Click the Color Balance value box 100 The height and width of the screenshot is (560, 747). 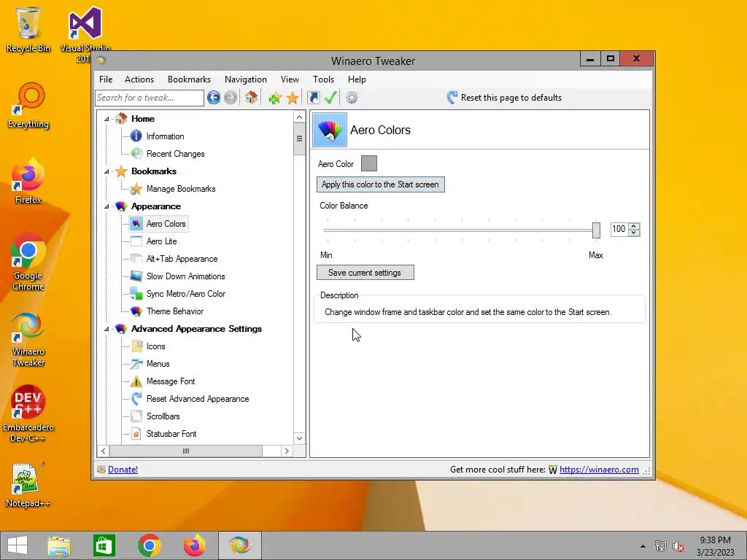(619, 229)
